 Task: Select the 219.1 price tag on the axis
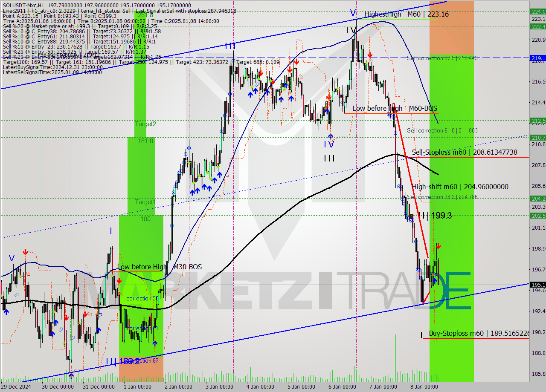(537, 58)
